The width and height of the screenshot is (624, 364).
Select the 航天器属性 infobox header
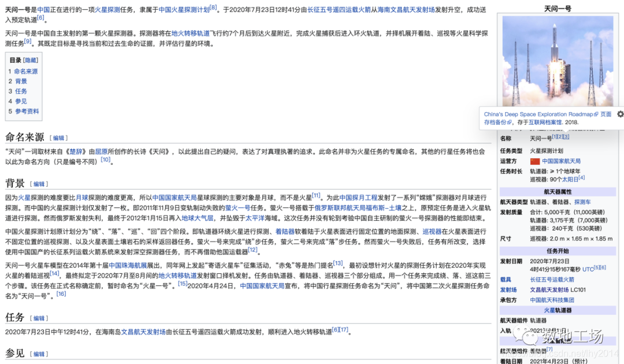tap(558, 192)
